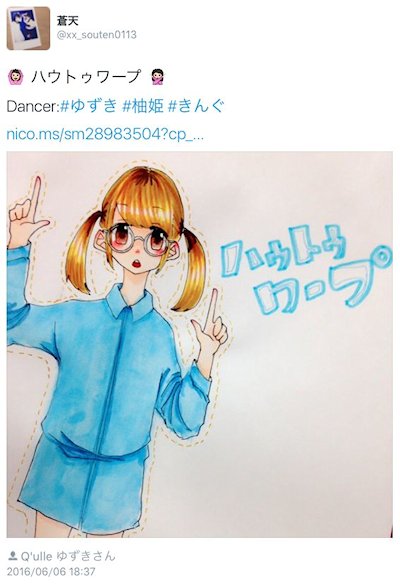This screenshot has width=400, height=584.
Task: Click the display name 蒼天
Action: point(67,20)
